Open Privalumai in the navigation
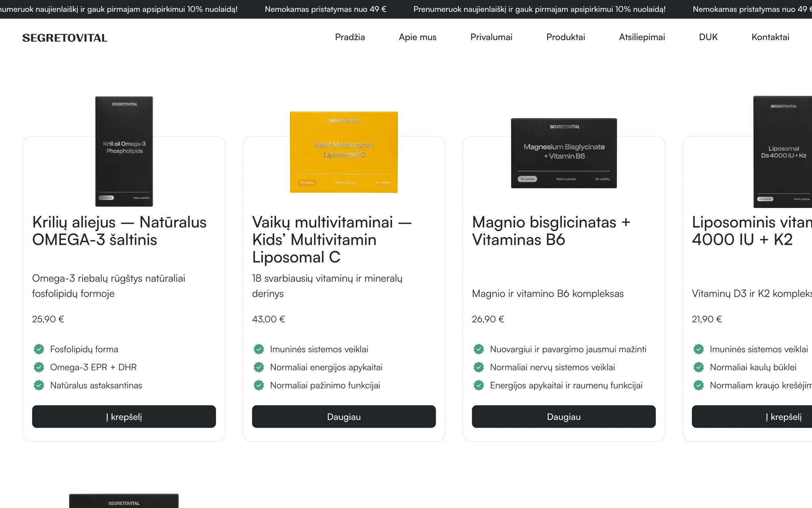The image size is (812, 508). tap(491, 37)
